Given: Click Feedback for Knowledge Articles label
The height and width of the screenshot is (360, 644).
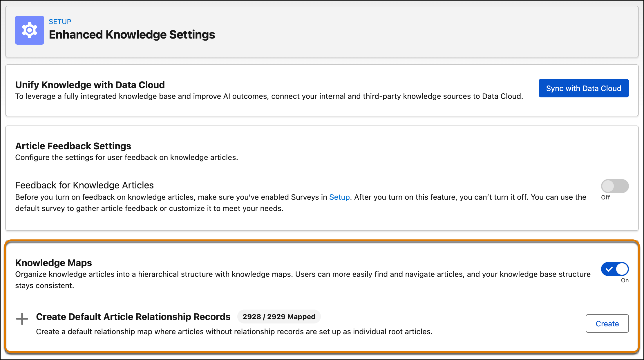Looking at the screenshot, I should (84, 185).
